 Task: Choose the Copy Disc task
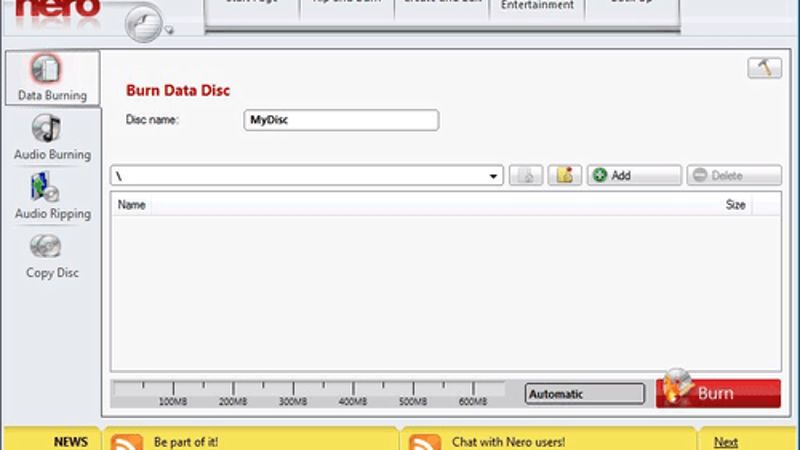(x=52, y=256)
